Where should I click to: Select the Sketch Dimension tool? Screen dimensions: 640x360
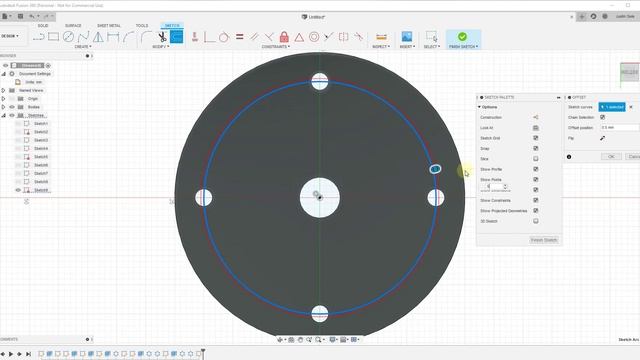tap(113, 37)
